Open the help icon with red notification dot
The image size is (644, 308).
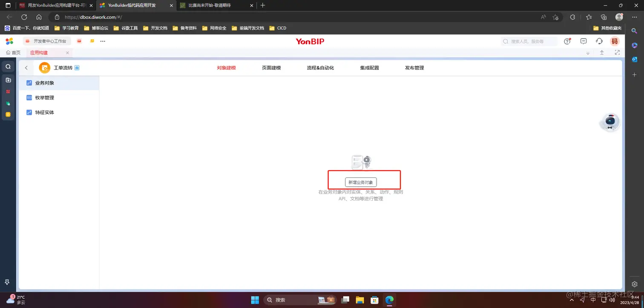click(x=567, y=41)
